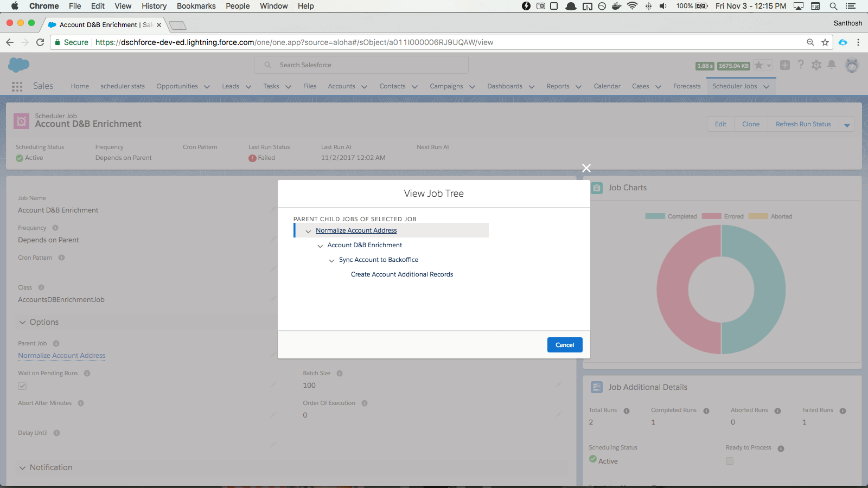Open the Setup gear icon
This screenshot has width=868, height=488.
pos(816,65)
